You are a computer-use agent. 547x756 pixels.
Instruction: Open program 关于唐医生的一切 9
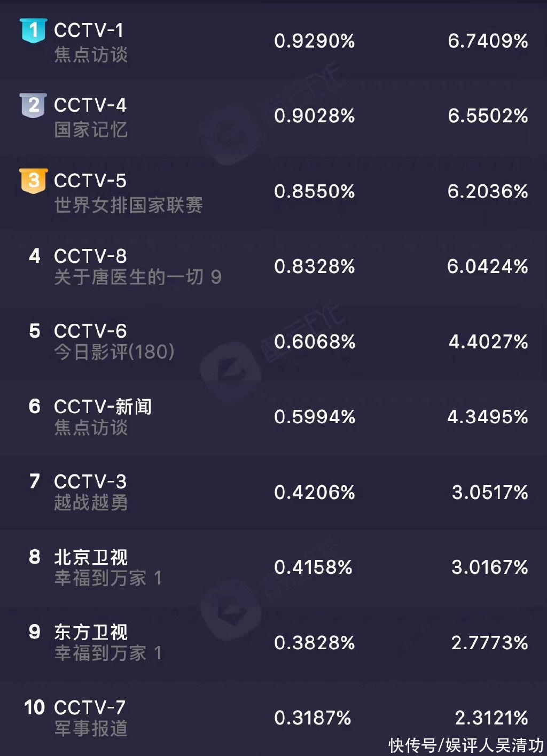[x=138, y=277]
